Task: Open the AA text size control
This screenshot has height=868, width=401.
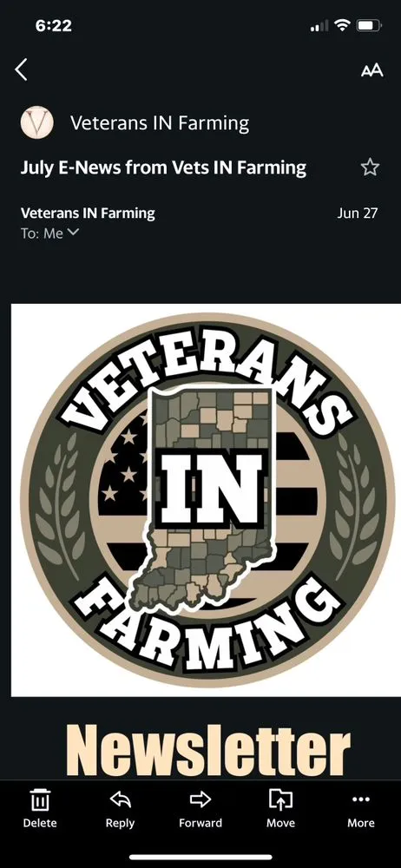Action: tap(371, 71)
